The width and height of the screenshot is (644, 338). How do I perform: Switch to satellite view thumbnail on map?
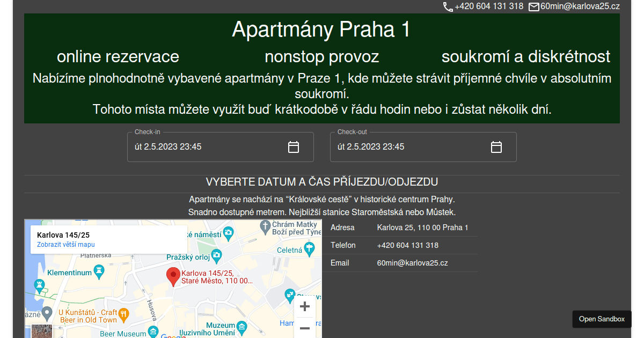(41, 331)
